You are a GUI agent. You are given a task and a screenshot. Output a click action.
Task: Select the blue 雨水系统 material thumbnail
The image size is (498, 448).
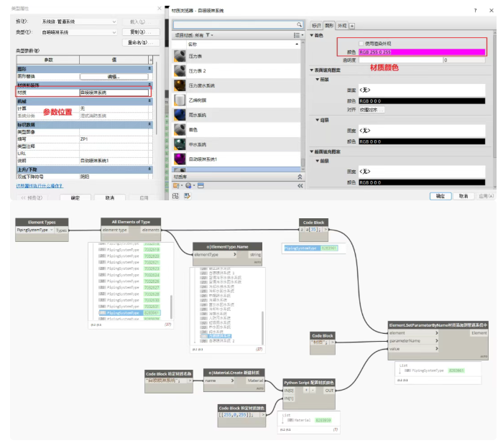180,115
